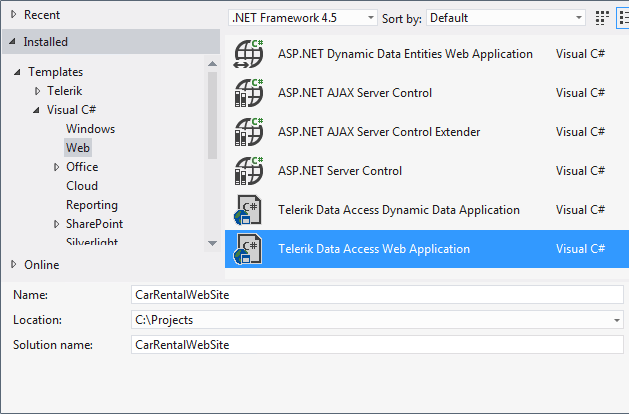Click the tree scrollbar down arrow
629x414 pixels.
(212, 243)
